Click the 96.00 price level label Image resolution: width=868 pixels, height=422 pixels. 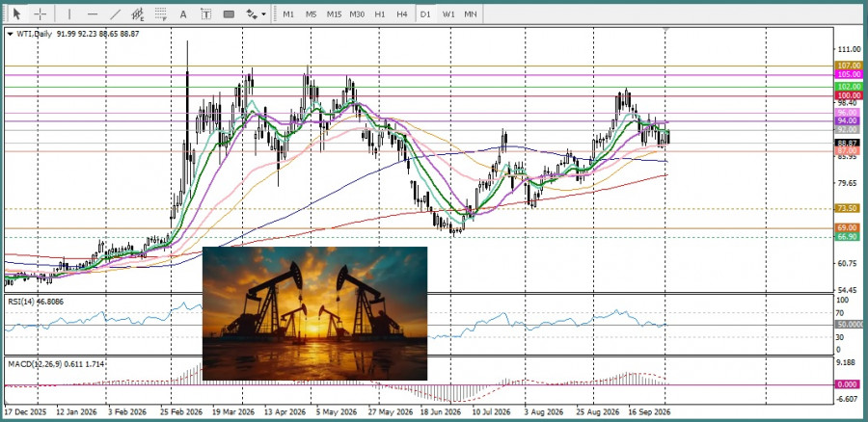(x=848, y=113)
